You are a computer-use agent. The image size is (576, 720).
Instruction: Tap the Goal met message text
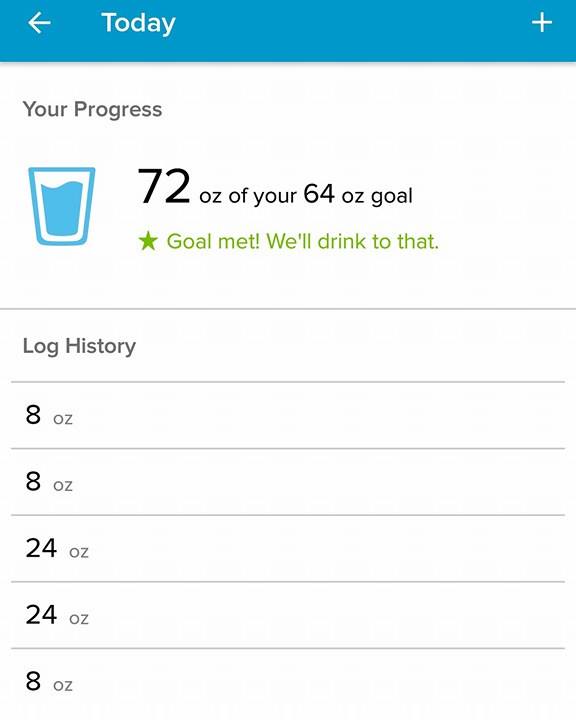click(303, 241)
